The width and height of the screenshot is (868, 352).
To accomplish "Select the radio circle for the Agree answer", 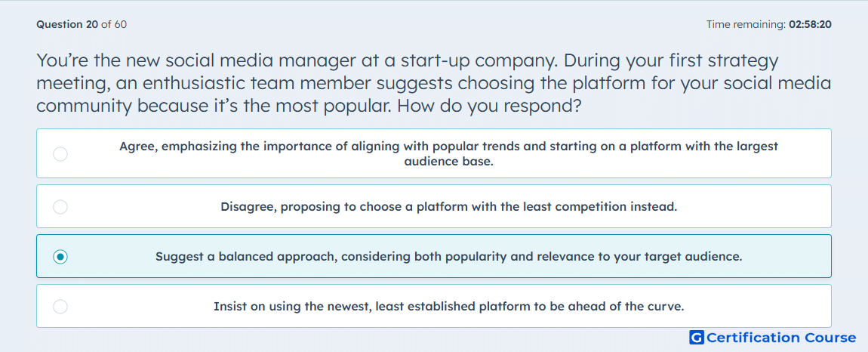I will click(60, 154).
